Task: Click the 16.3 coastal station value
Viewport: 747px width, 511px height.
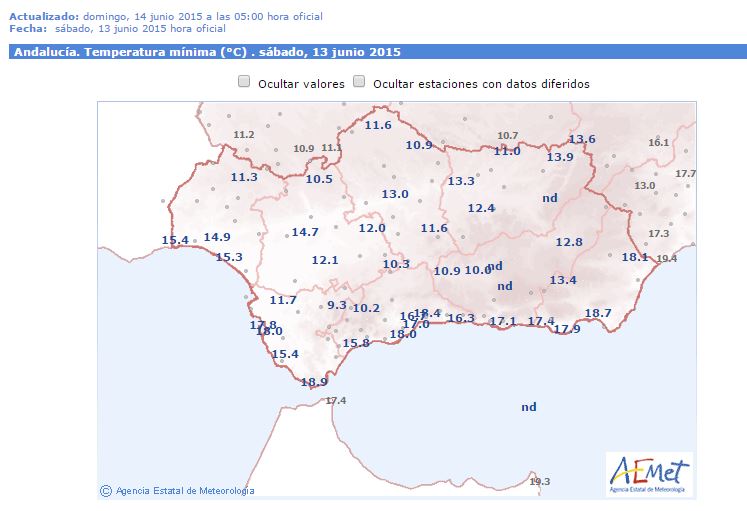Action: 461,318
